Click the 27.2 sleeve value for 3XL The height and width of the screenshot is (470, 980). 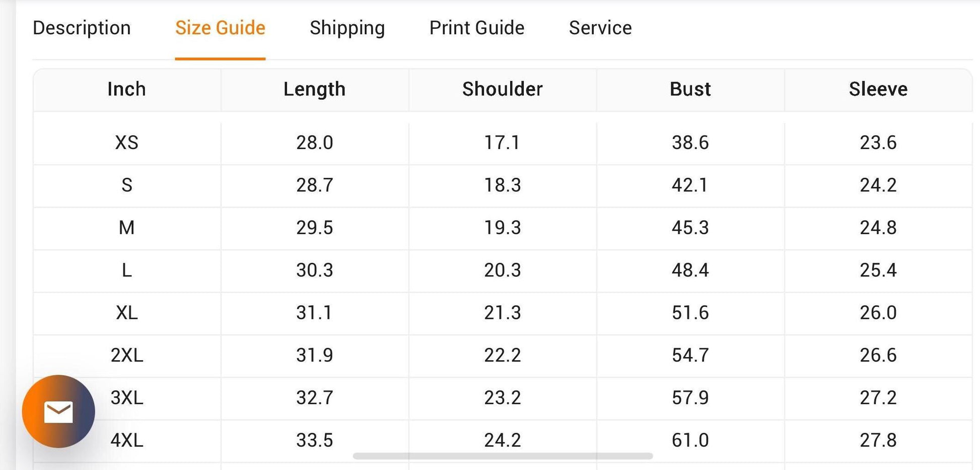[878, 398]
